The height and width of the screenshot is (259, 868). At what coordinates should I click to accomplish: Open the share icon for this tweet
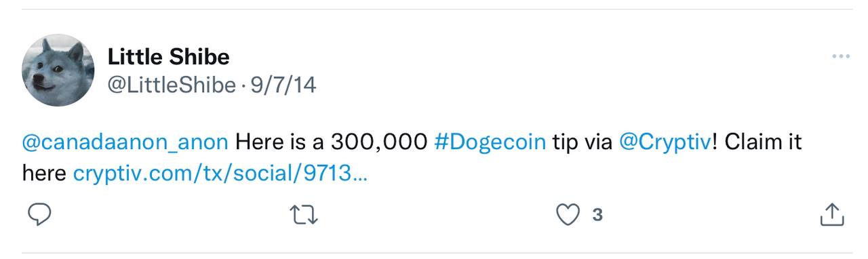831,214
